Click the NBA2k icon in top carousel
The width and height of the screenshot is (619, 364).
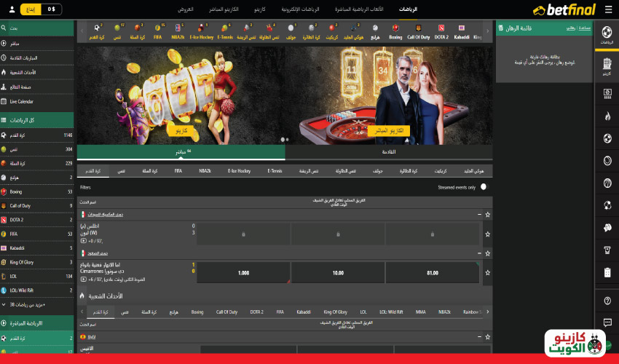click(178, 31)
